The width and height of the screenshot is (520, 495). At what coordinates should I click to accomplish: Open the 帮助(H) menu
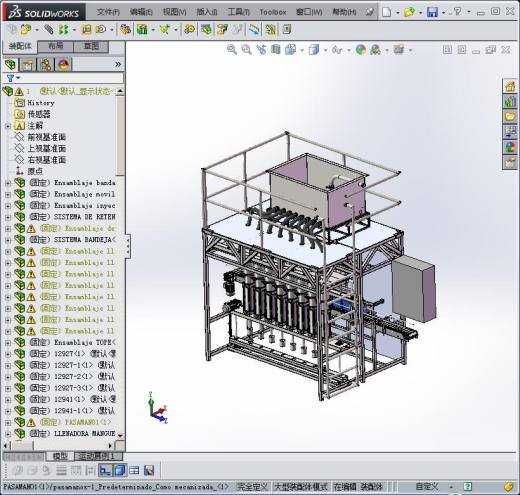click(344, 12)
